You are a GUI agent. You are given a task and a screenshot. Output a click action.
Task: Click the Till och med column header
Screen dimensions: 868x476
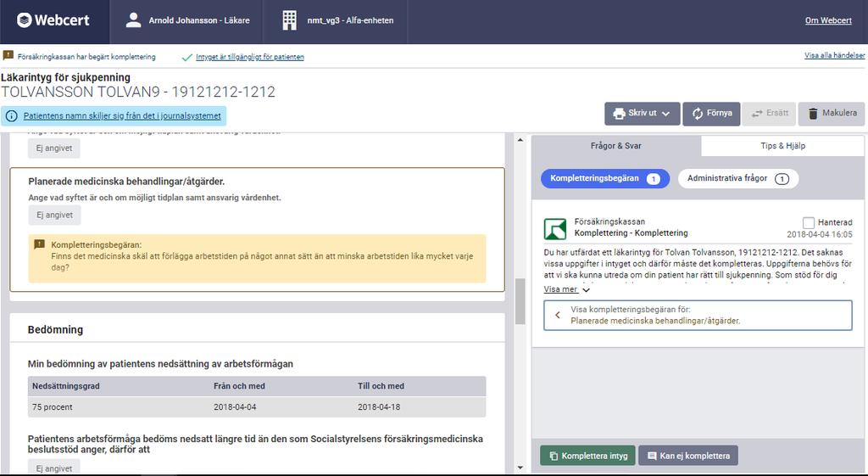click(x=381, y=386)
